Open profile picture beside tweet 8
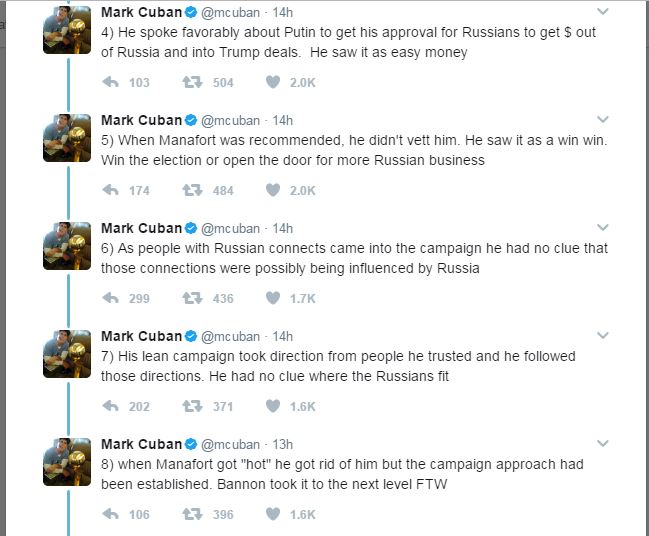 [x=68, y=462]
